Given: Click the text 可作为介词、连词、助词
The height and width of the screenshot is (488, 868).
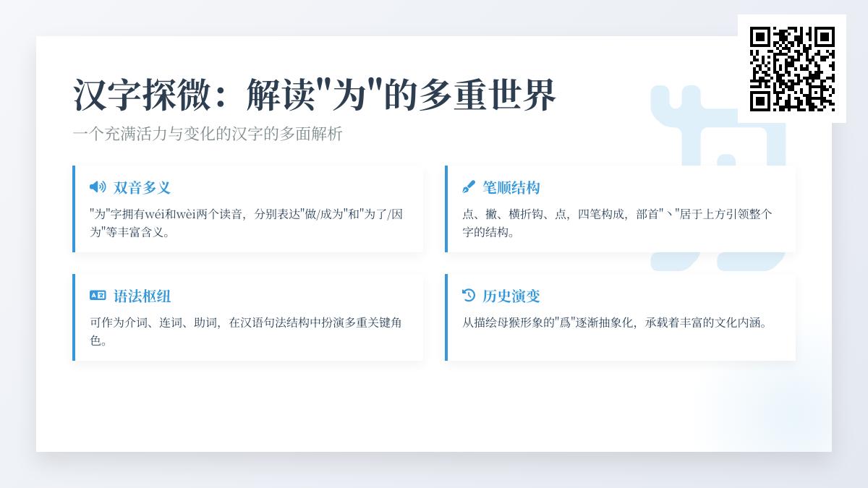Looking at the screenshot, I should point(246,331).
